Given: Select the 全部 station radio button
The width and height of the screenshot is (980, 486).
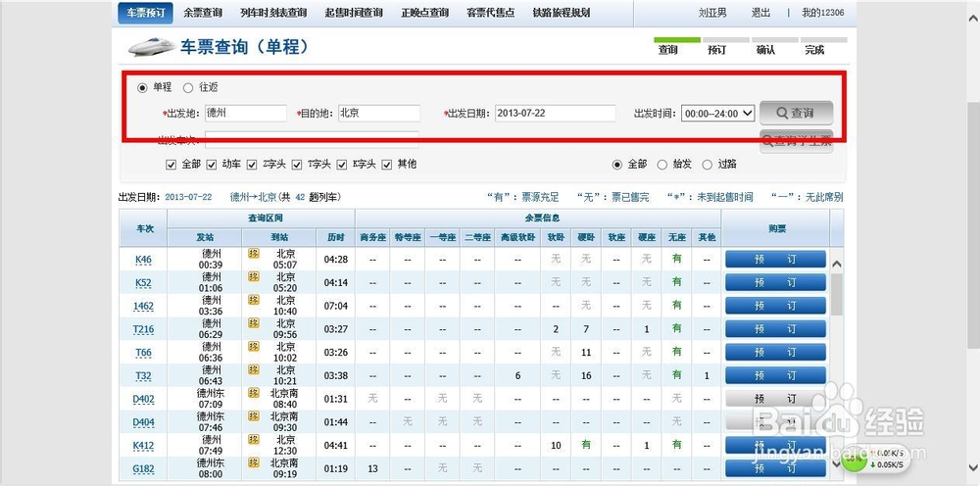Looking at the screenshot, I should (x=617, y=165).
